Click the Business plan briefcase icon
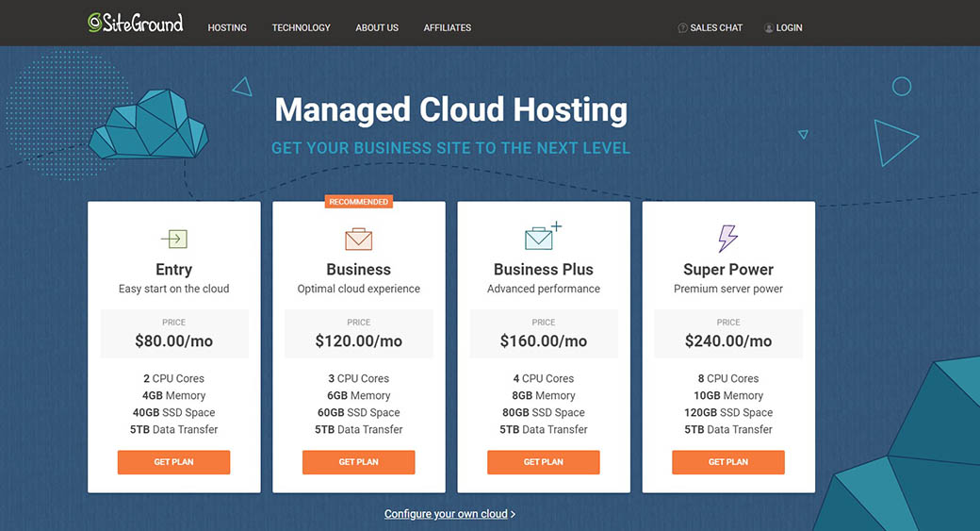This screenshot has width=980, height=531. click(x=358, y=238)
